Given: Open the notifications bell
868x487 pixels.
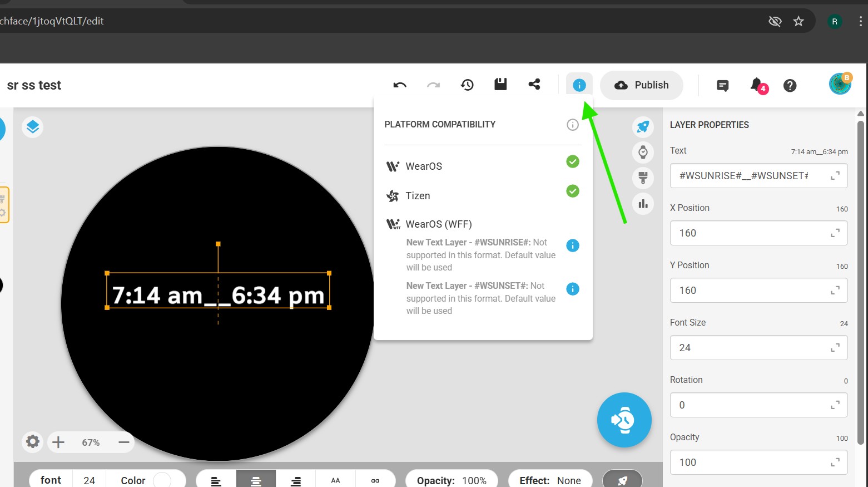Looking at the screenshot, I should click(757, 85).
